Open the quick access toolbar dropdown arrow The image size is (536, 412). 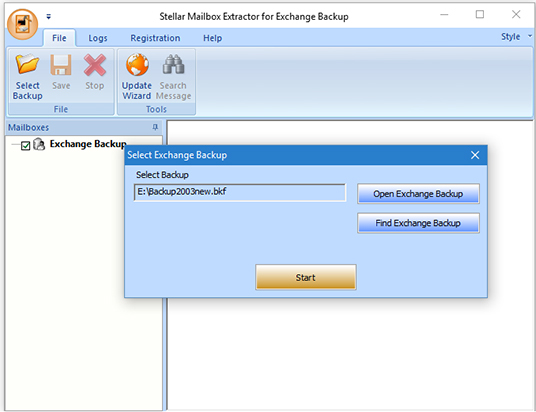(49, 16)
